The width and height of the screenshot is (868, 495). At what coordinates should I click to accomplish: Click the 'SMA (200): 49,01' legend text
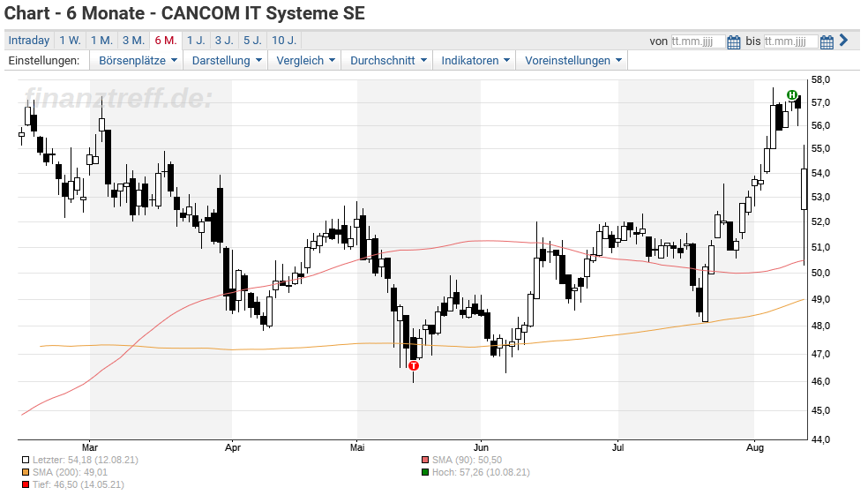pyautogui.click(x=70, y=472)
